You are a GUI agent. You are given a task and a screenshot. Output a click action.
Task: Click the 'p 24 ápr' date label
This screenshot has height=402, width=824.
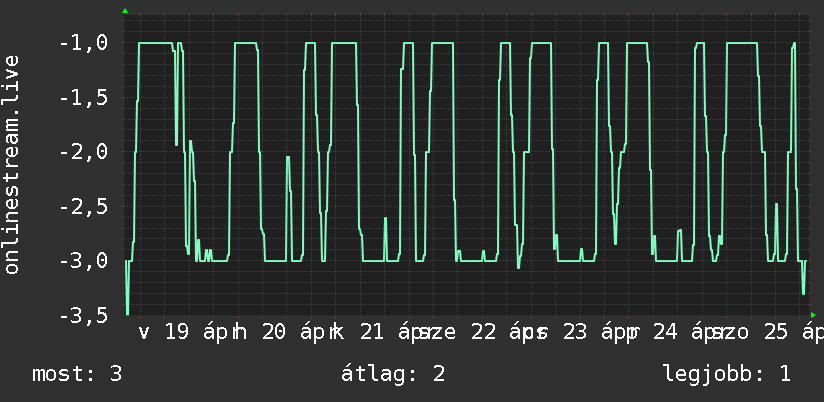coord(676,333)
